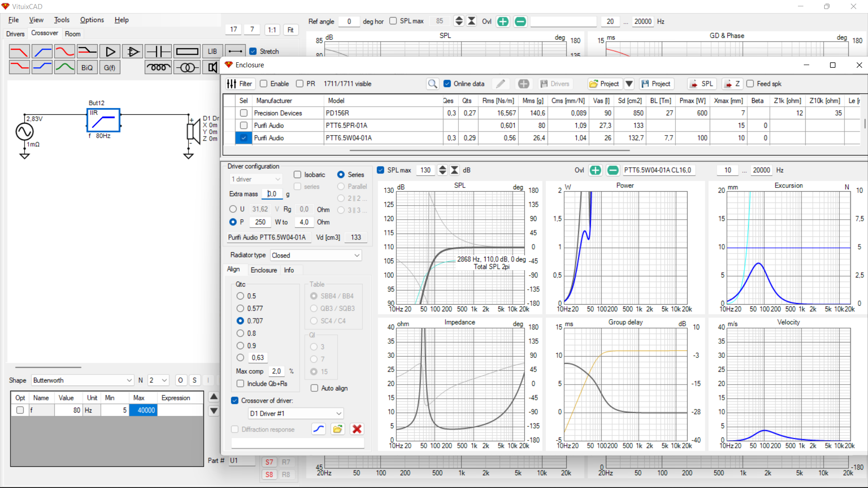Click the SPL export button
The image size is (868, 488).
pyautogui.click(x=702, y=84)
